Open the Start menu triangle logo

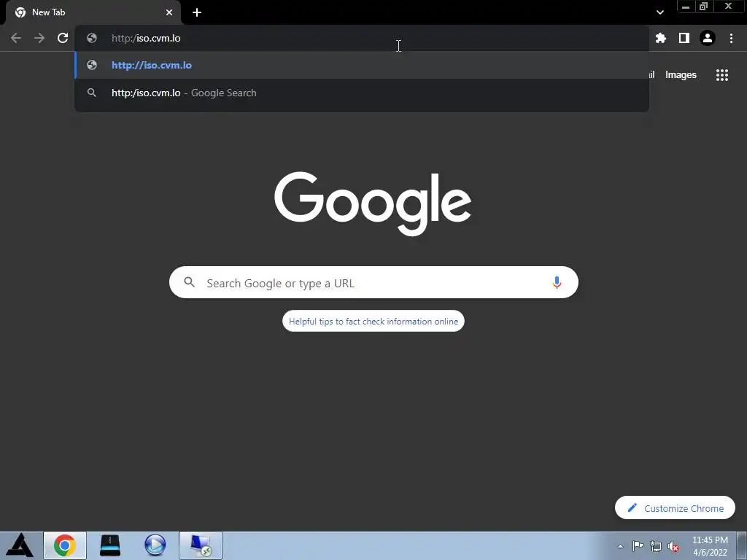click(x=20, y=545)
